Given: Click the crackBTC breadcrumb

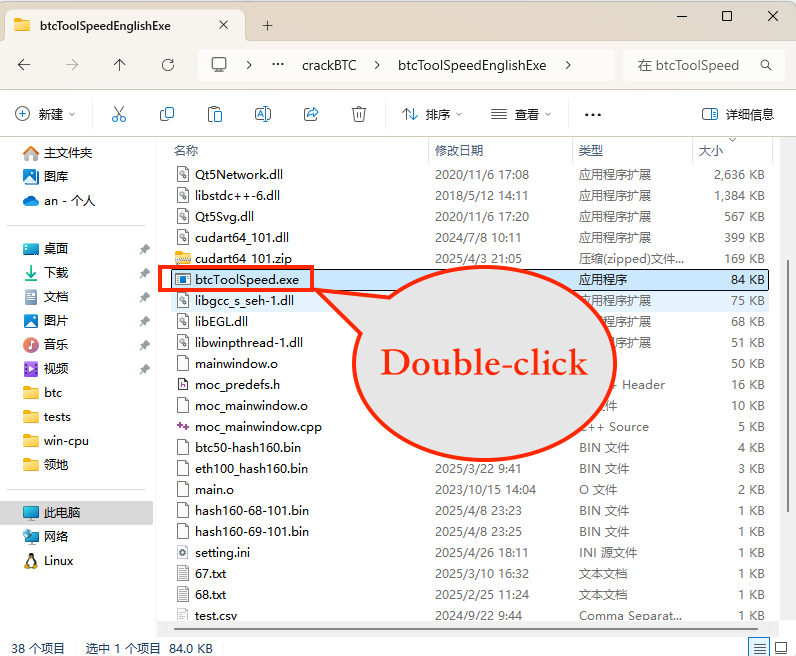Looking at the screenshot, I should pos(329,65).
